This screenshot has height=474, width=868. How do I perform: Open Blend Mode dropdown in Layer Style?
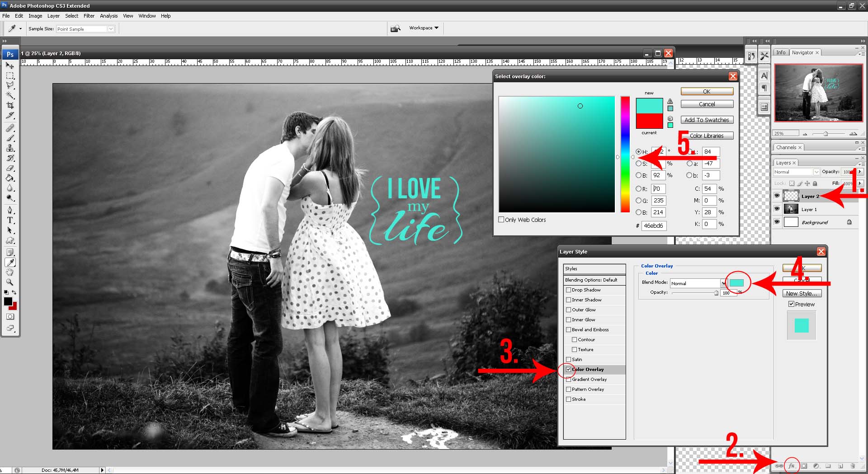[723, 283]
